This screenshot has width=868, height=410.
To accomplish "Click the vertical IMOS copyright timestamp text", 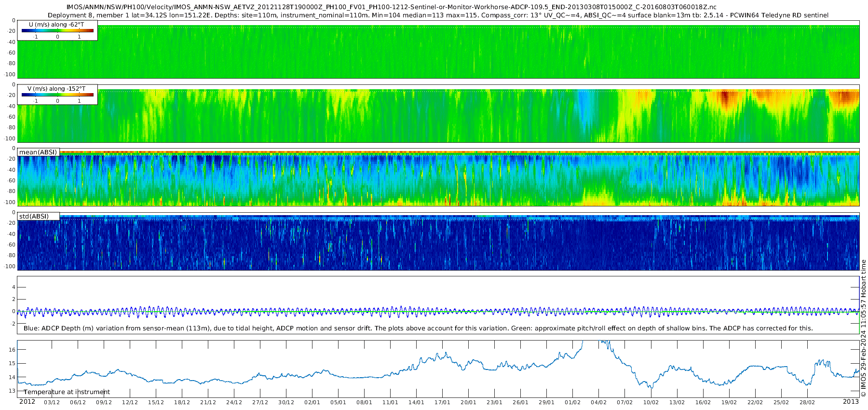I will (863, 328).
